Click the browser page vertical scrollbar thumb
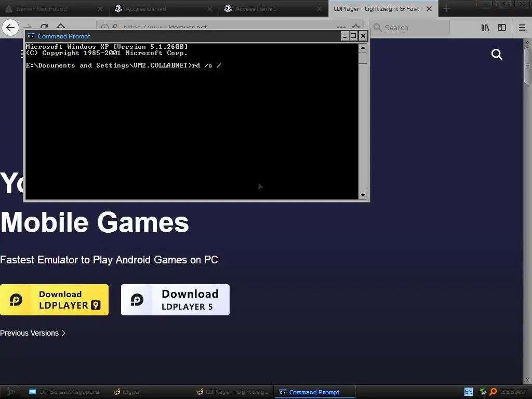This screenshot has height=399, width=532. coord(527,65)
